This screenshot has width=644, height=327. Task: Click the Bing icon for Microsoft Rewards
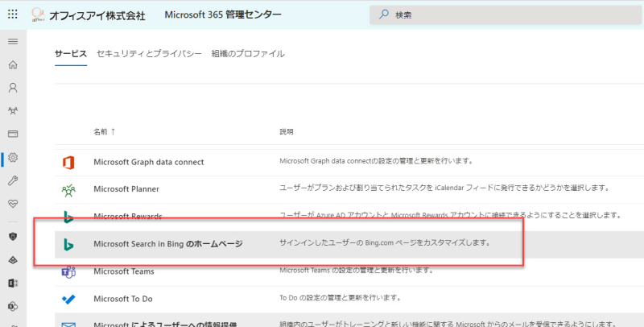click(68, 217)
